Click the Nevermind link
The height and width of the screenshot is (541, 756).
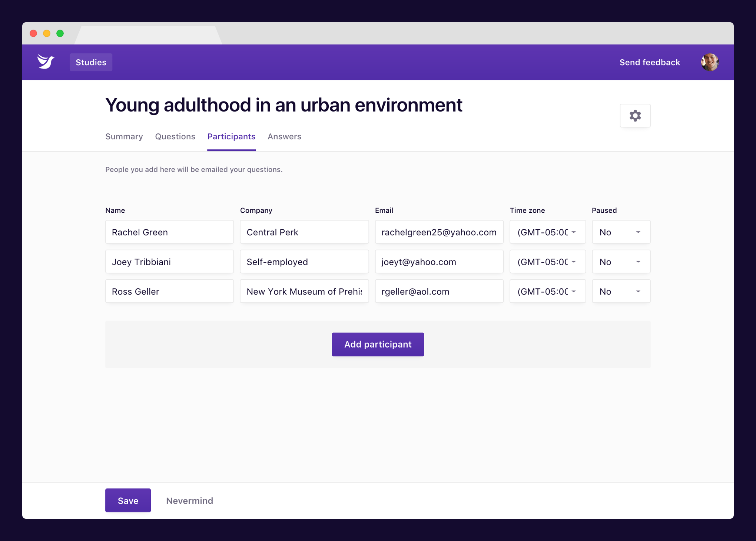[x=189, y=501]
